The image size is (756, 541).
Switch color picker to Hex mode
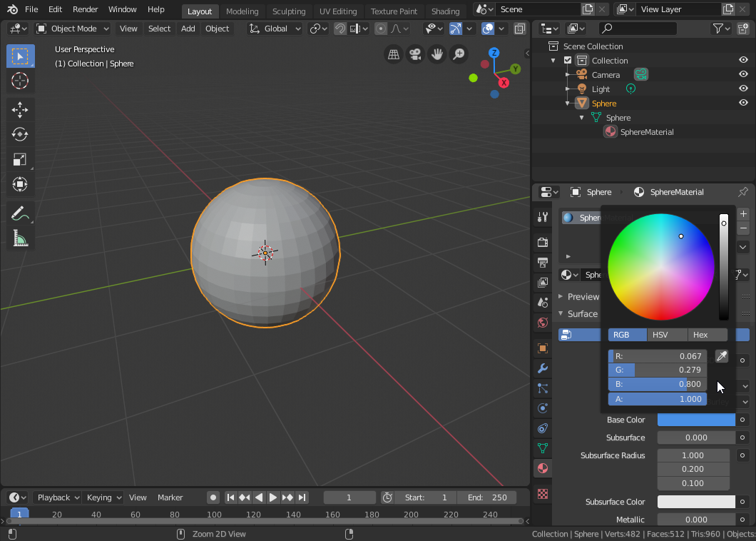click(x=708, y=335)
